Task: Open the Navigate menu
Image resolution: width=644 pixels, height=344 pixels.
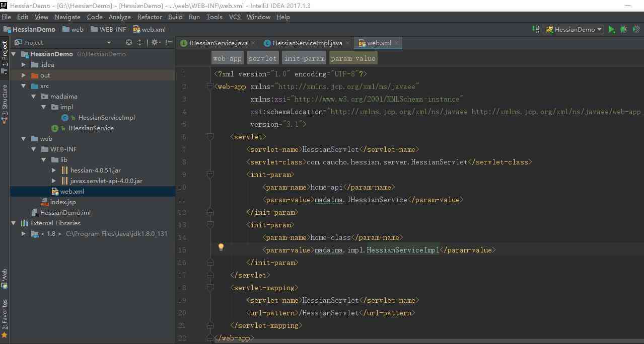Action: [67, 17]
